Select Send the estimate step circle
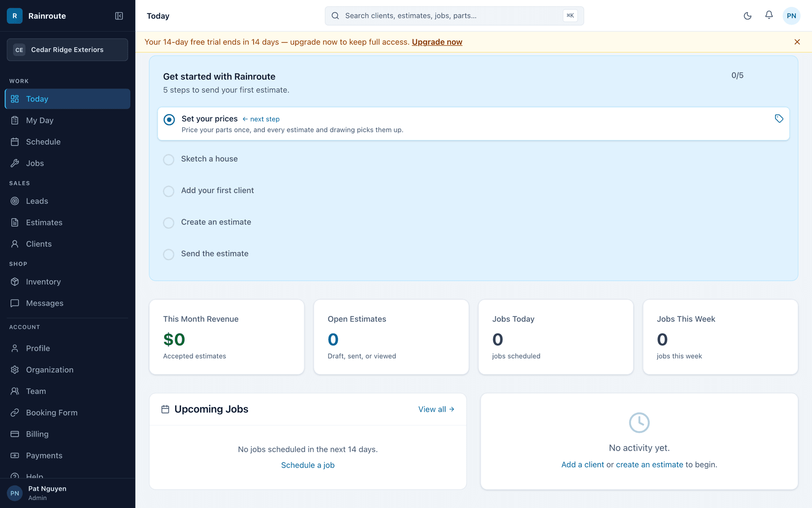Screen dimensions: 812x508 [169, 254]
